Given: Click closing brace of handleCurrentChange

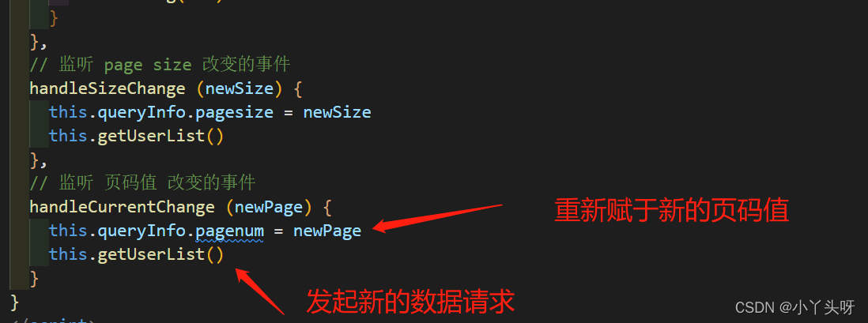Looking at the screenshot, I should click(34, 279).
